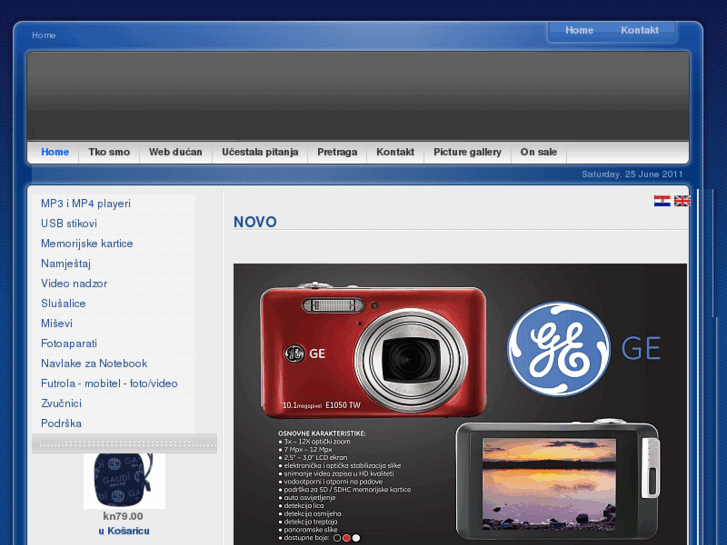The image size is (727, 545).
Task: Open the Tko smo menu item
Action: click(x=109, y=152)
